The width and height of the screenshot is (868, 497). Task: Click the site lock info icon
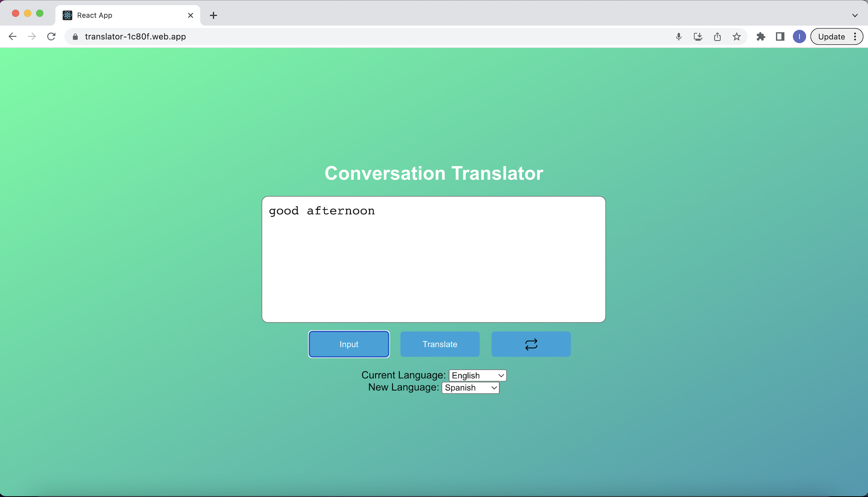(x=75, y=37)
